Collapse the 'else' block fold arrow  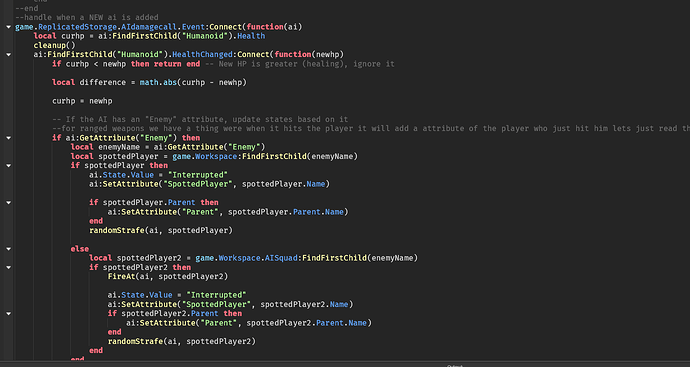[x=8, y=249]
